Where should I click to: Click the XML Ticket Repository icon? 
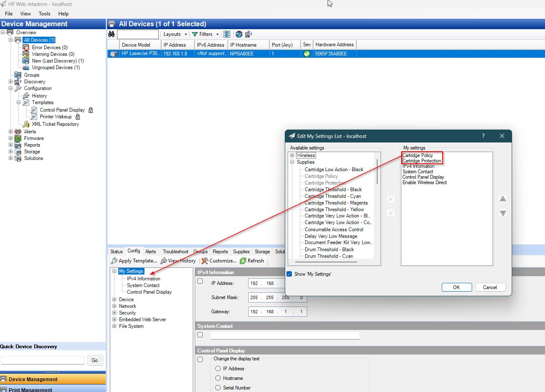tap(26, 124)
